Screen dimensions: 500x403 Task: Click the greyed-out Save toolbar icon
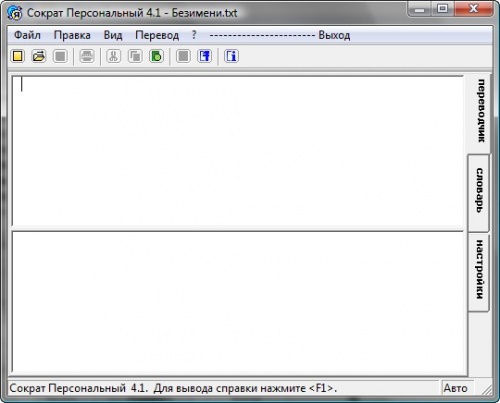click(60, 56)
